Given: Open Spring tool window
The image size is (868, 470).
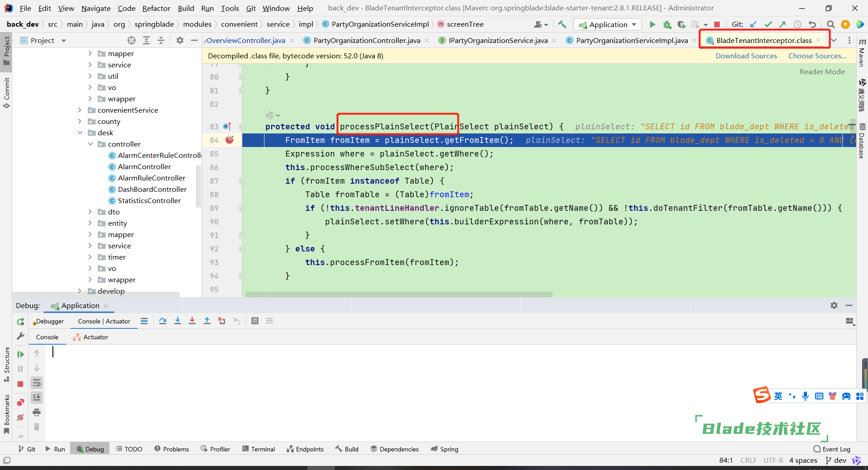Looking at the screenshot, I should click(444, 449).
